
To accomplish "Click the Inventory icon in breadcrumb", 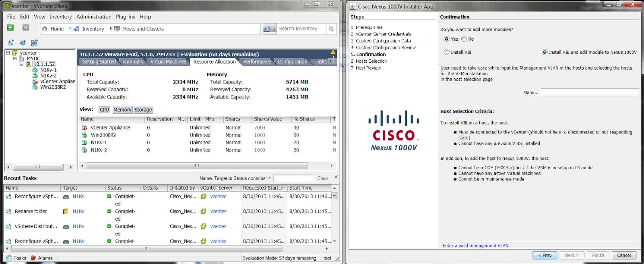I will click(x=76, y=29).
